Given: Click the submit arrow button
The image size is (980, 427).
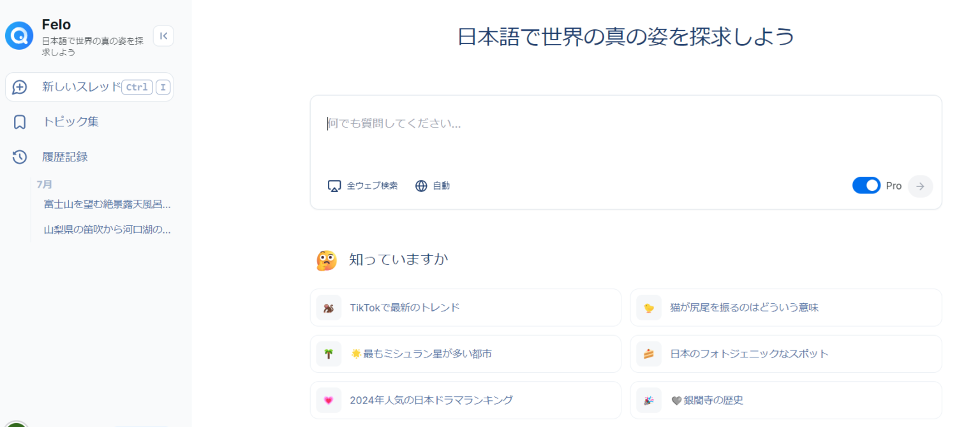Looking at the screenshot, I should (920, 186).
